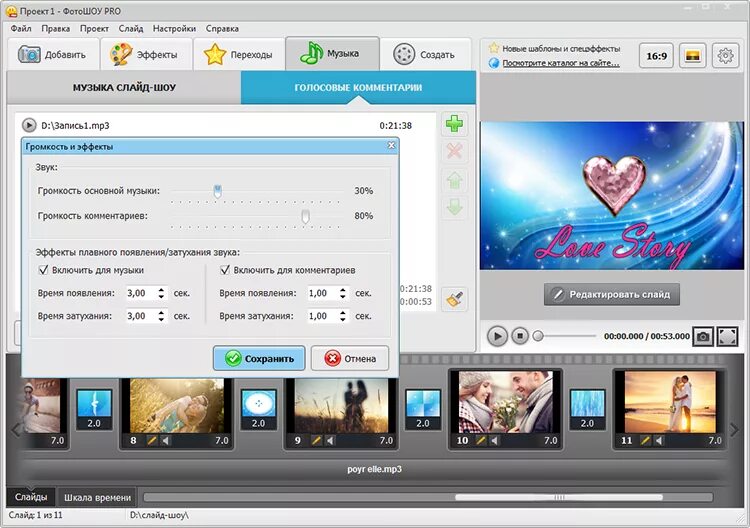The height and width of the screenshot is (528, 750).
Task: Increase music fade-in time stepper
Action: [x=161, y=290]
